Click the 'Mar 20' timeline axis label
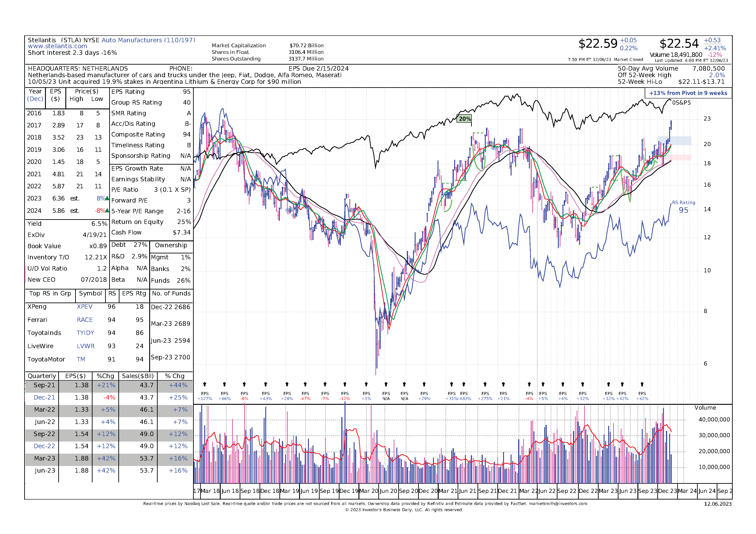 click(369, 491)
